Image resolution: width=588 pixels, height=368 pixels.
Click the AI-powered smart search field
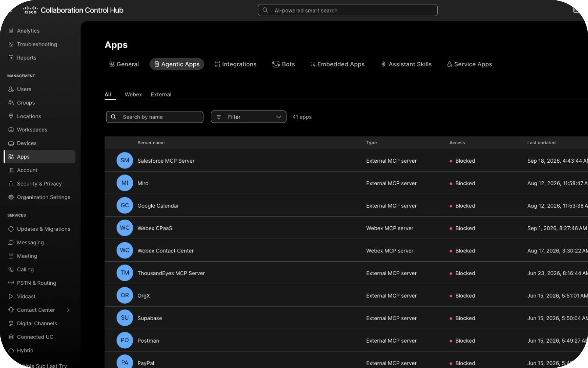(x=348, y=10)
